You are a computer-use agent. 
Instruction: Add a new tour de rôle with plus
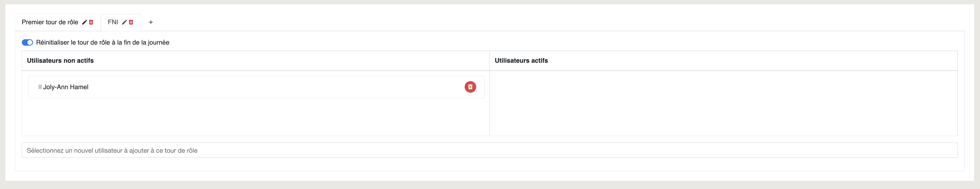coord(151,22)
